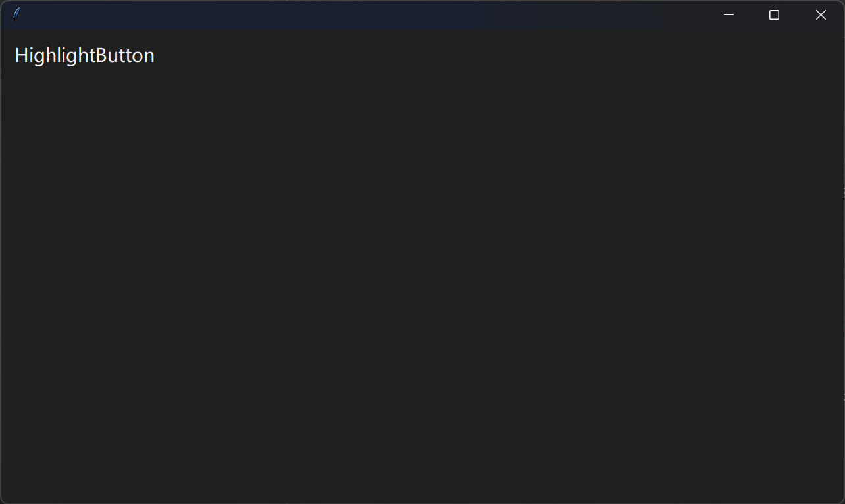The height and width of the screenshot is (504, 845).
Task: Maximize the application window
Action: coord(774,14)
